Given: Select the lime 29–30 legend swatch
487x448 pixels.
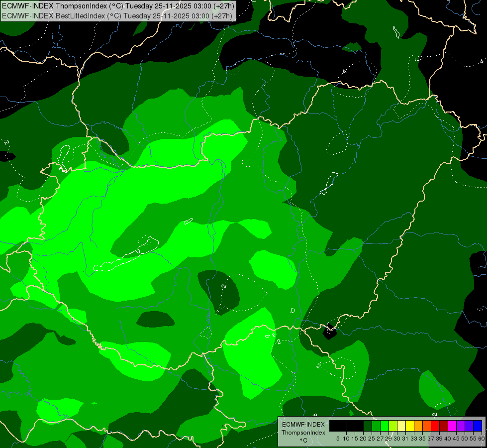Looking at the screenshot, I should [x=393, y=426].
